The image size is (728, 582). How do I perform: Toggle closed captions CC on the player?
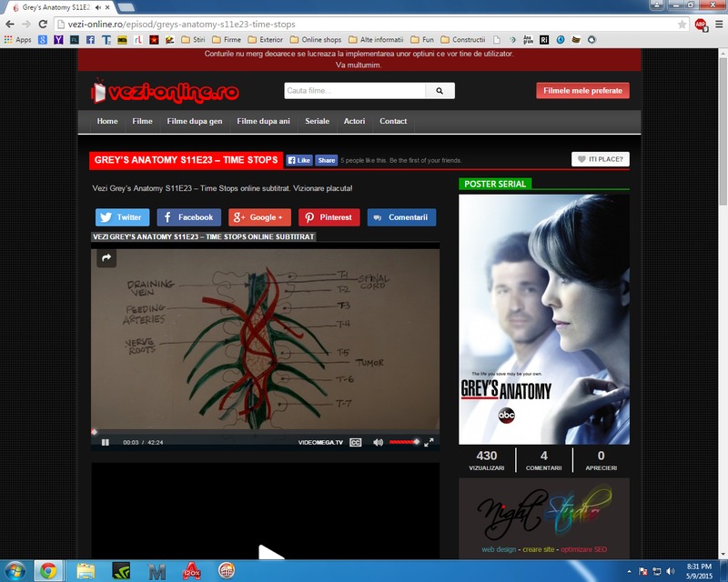(356, 442)
